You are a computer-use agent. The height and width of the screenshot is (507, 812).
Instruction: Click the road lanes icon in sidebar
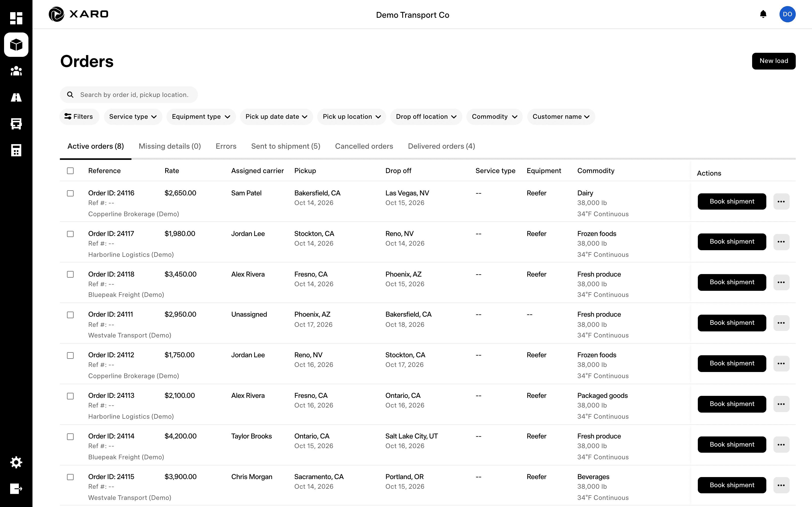[x=16, y=97]
